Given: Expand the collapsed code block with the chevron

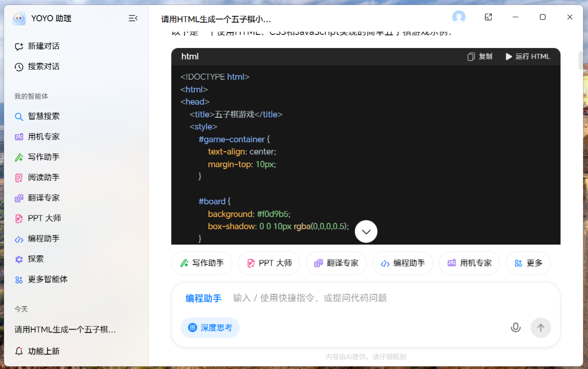Looking at the screenshot, I should pyautogui.click(x=366, y=231).
